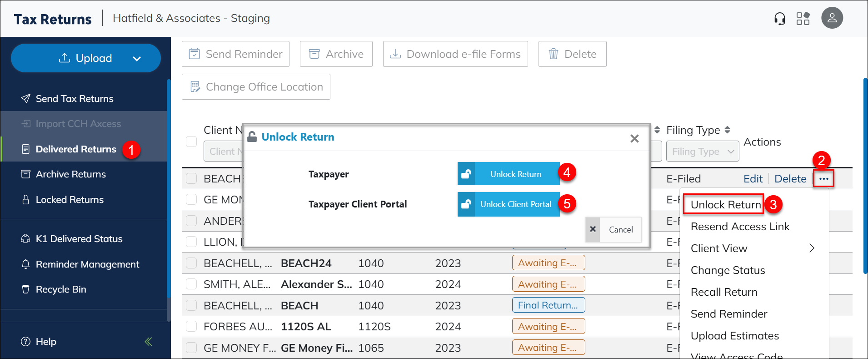
Task: Click the Recycle Bin sidebar icon
Action: point(26,289)
